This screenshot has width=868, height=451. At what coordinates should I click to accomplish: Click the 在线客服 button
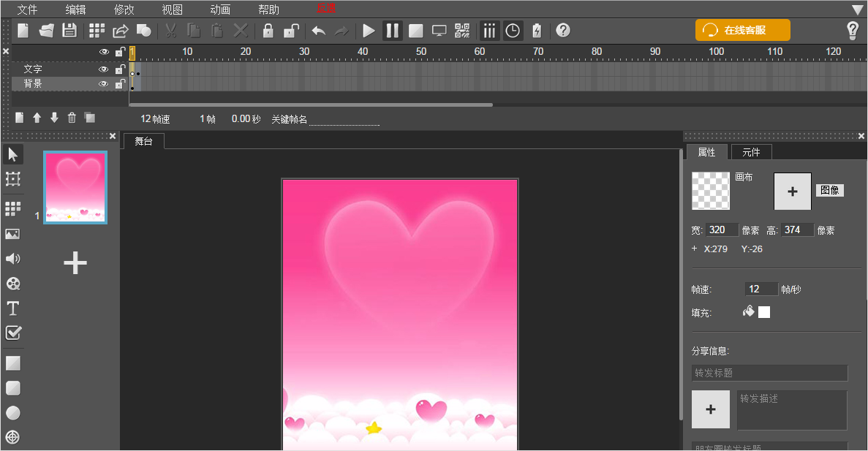(742, 31)
